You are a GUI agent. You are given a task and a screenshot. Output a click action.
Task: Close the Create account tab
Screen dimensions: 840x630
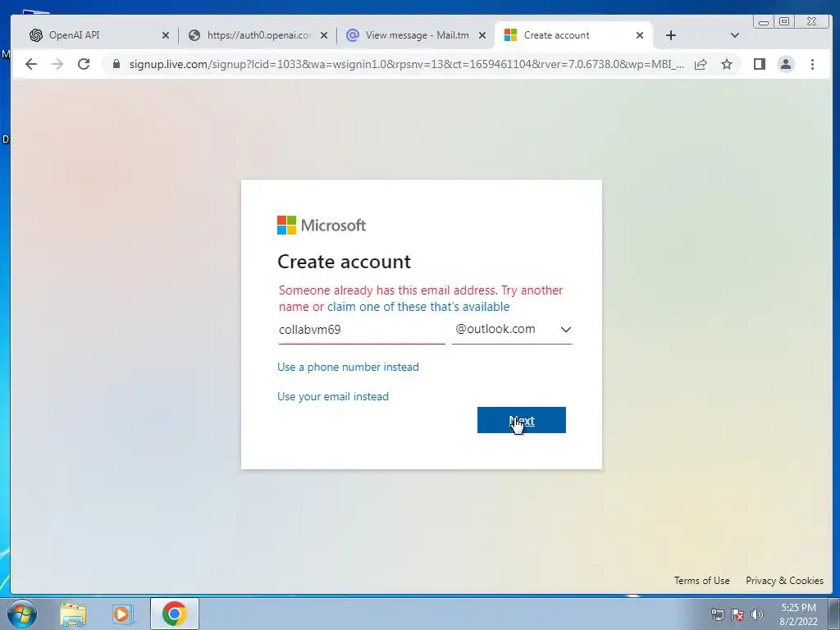point(640,35)
